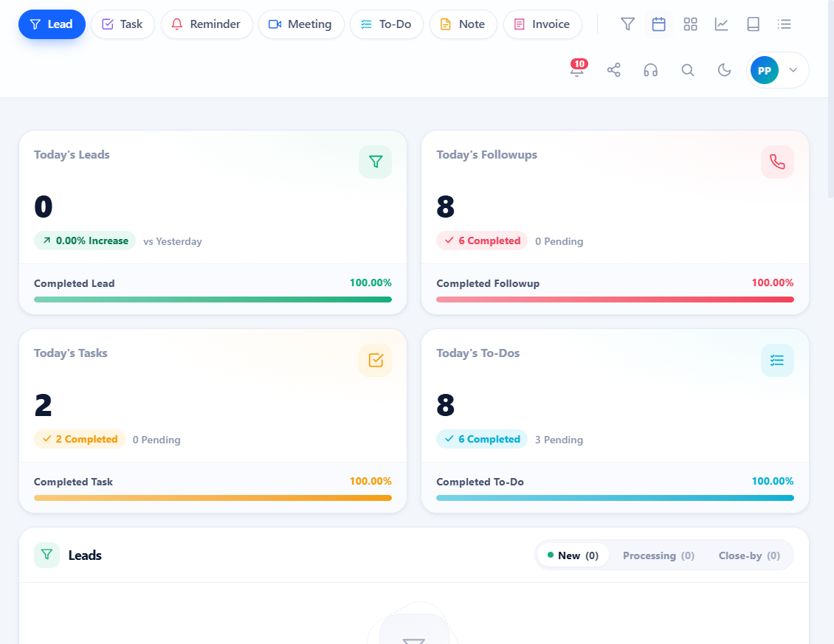Toggle dark mode moon icon
Image resolution: width=834 pixels, height=644 pixels.
pos(725,70)
